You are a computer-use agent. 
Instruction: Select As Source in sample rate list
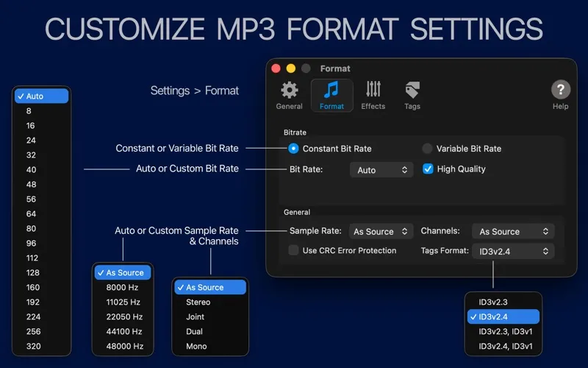tap(123, 272)
